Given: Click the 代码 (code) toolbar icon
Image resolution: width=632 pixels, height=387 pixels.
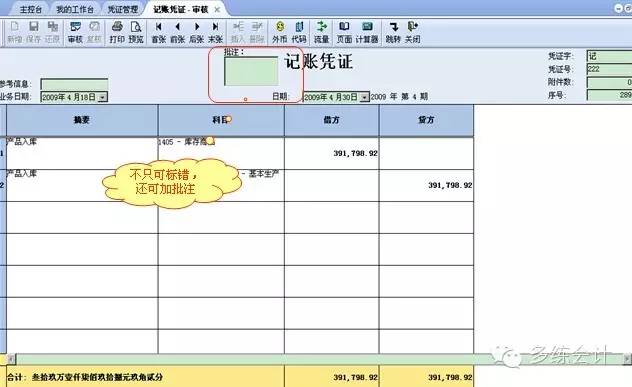Looking at the screenshot, I should tap(299, 32).
